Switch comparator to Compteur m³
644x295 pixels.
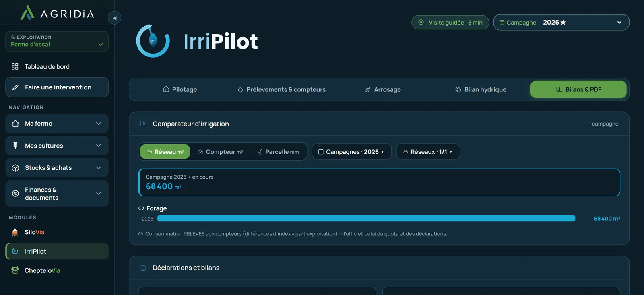point(220,152)
